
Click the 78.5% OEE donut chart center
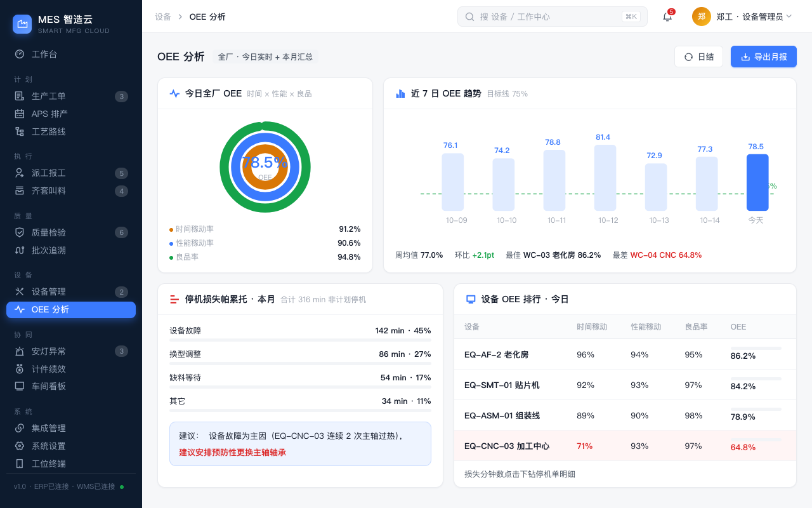(x=265, y=166)
